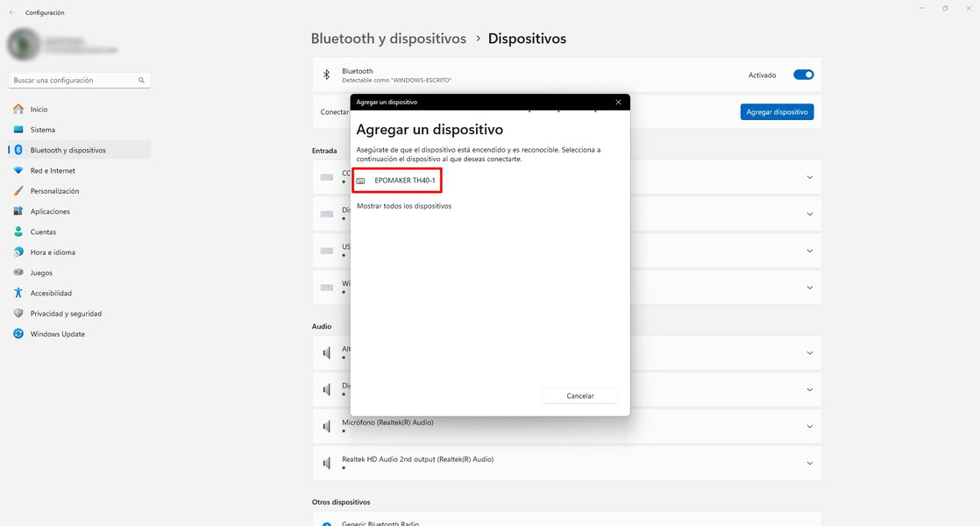Click the Red e Internet wifi icon
The height and width of the screenshot is (526, 980).
(18, 171)
